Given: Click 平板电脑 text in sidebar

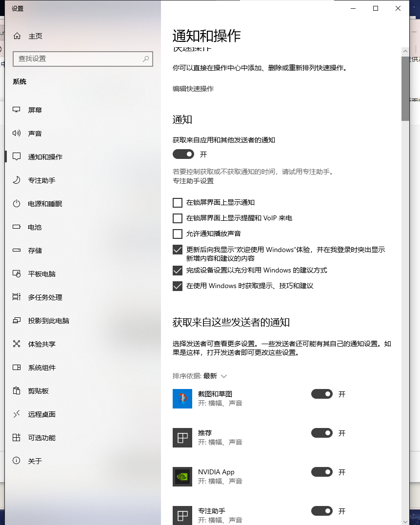Looking at the screenshot, I should (x=41, y=274).
